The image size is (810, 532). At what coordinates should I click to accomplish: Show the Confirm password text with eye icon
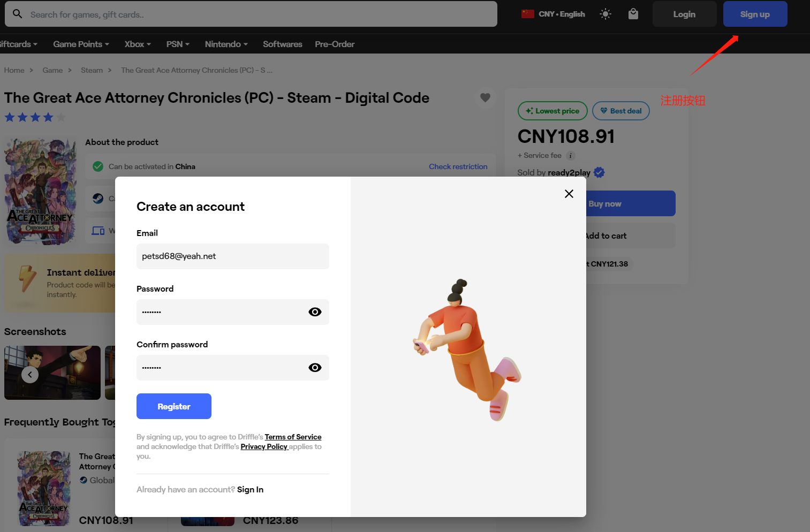[315, 368]
